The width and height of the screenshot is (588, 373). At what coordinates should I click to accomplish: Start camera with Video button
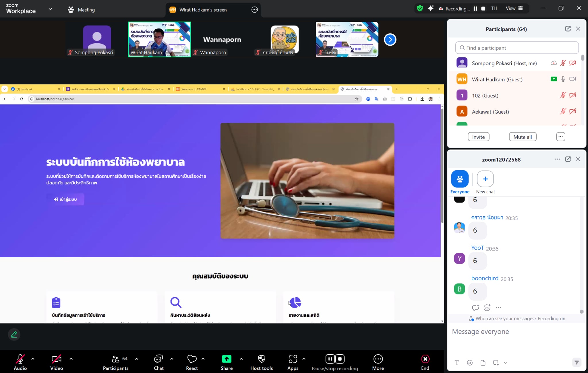[x=56, y=359]
